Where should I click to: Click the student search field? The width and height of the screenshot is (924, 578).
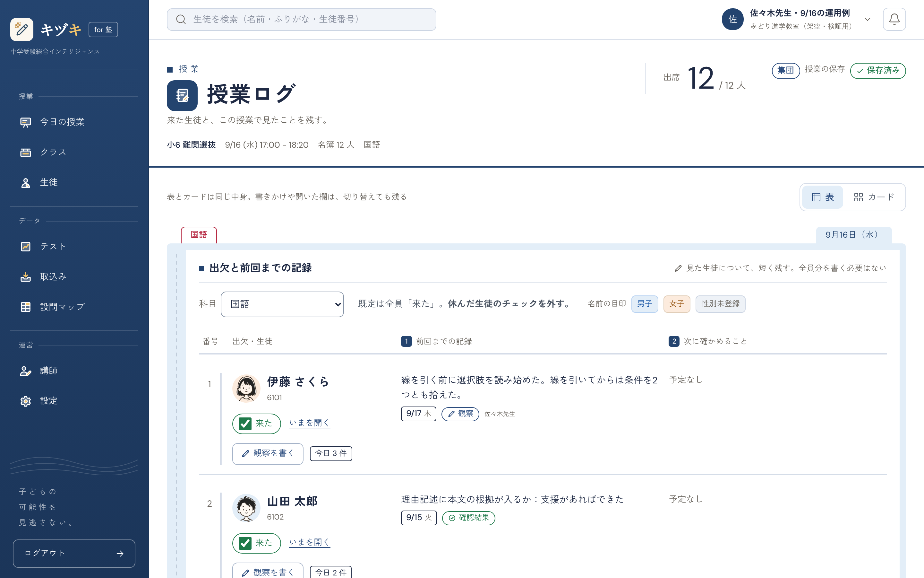pos(301,20)
